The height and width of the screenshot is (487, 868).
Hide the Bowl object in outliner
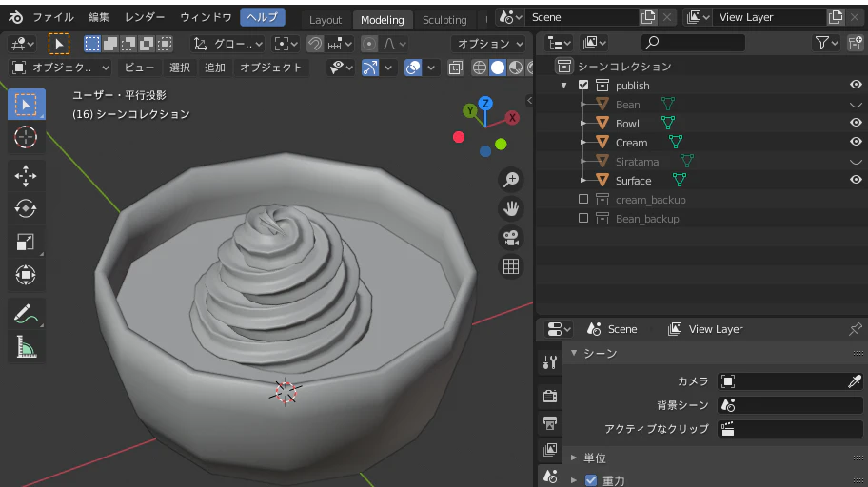pyautogui.click(x=856, y=123)
